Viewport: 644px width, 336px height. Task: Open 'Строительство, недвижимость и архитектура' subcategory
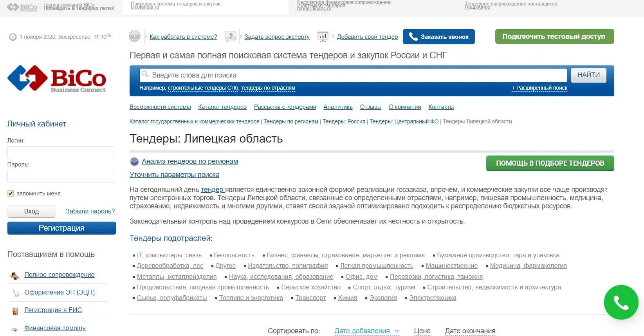pos(494,287)
